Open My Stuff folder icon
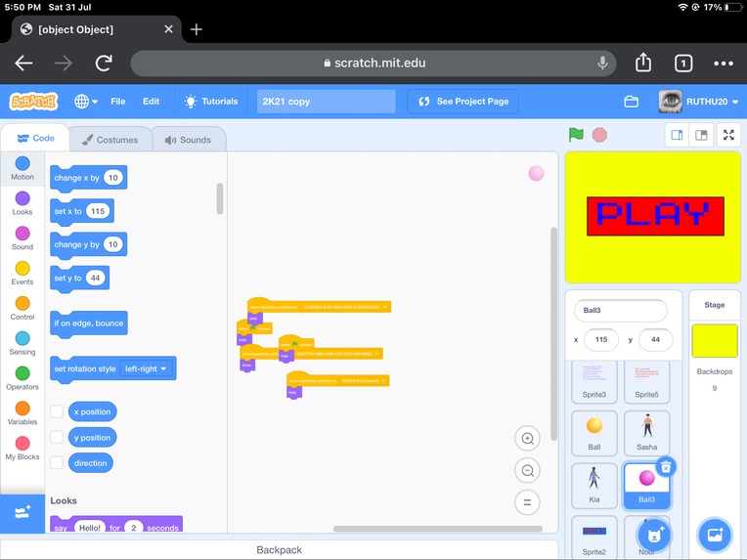 632,102
